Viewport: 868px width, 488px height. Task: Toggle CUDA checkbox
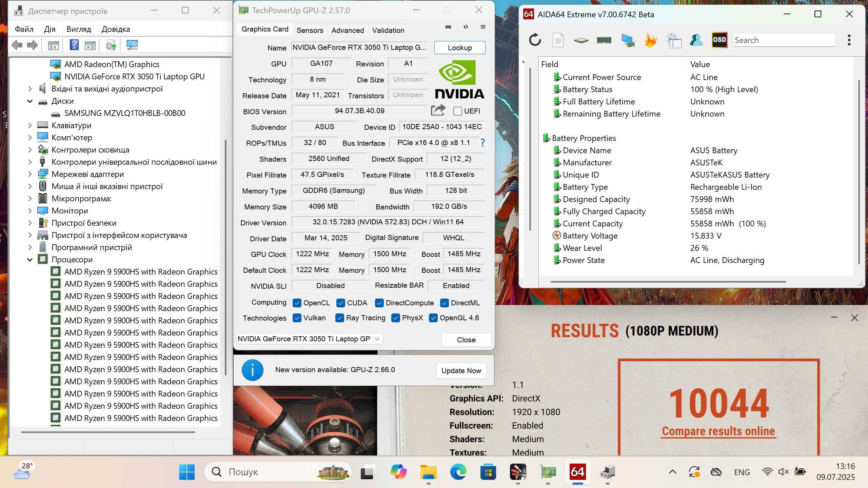click(x=341, y=303)
